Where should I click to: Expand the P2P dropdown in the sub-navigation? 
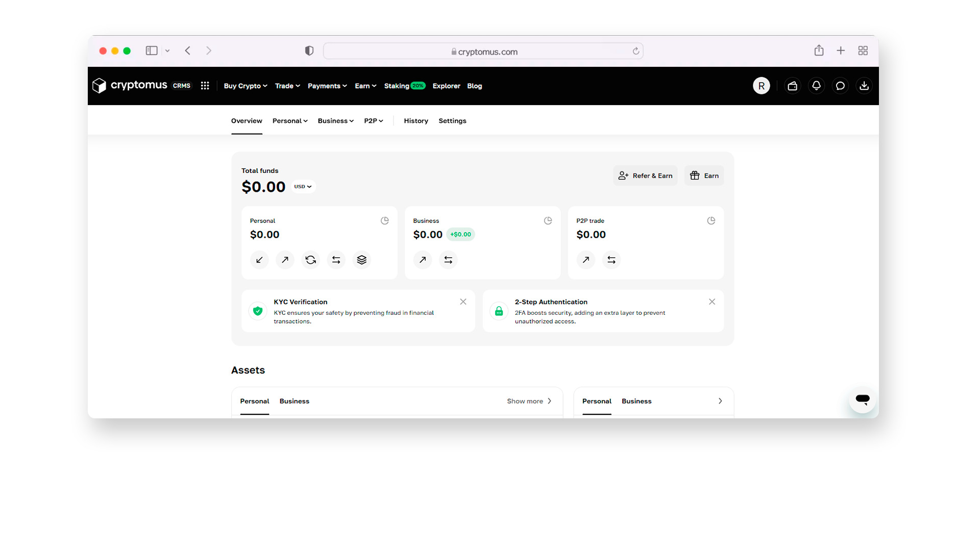(x=373, y=121)
